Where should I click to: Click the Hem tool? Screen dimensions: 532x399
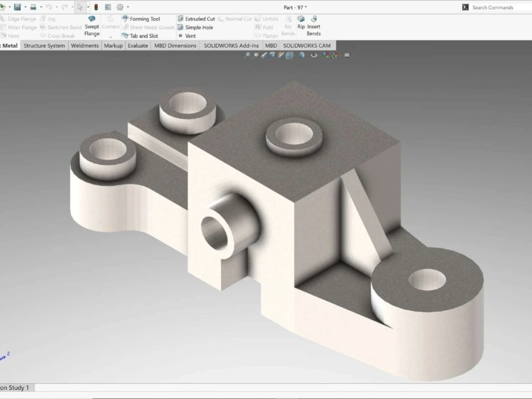[x=10, y=36]
